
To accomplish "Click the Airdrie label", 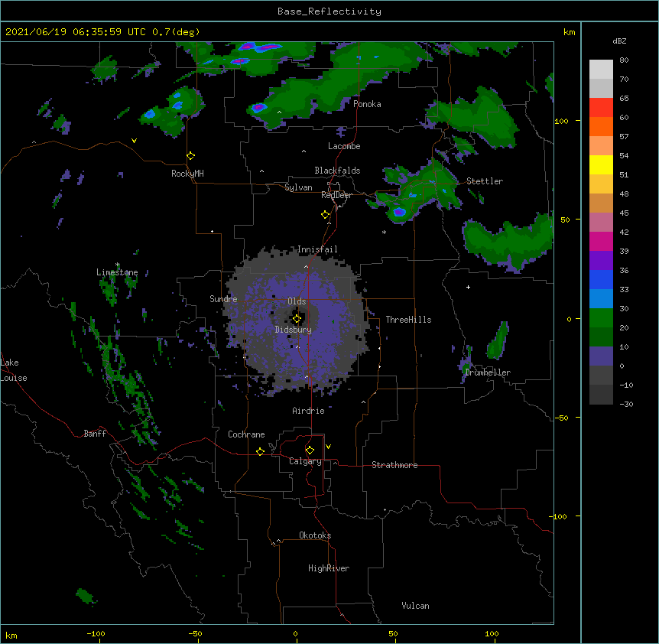I will click(x=309, y=411).
